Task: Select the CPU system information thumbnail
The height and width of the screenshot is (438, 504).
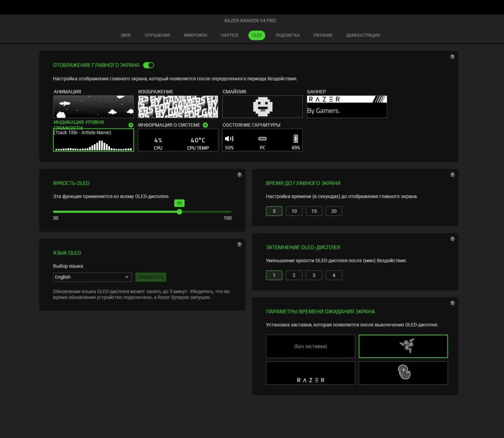Action: [178, 140]
